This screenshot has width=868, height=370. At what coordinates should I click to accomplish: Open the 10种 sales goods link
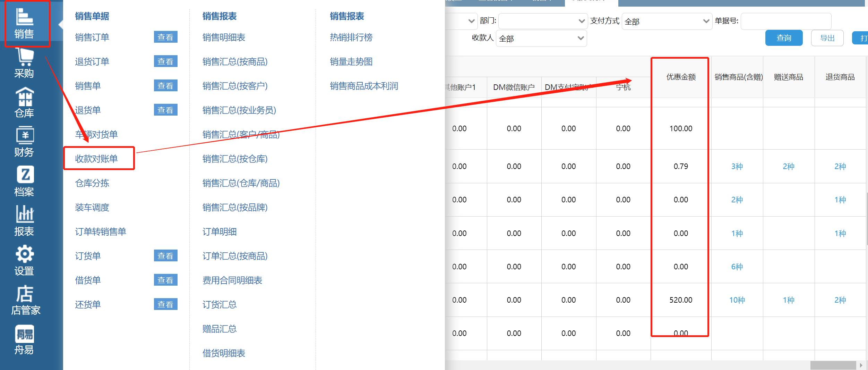coord(737,300)
